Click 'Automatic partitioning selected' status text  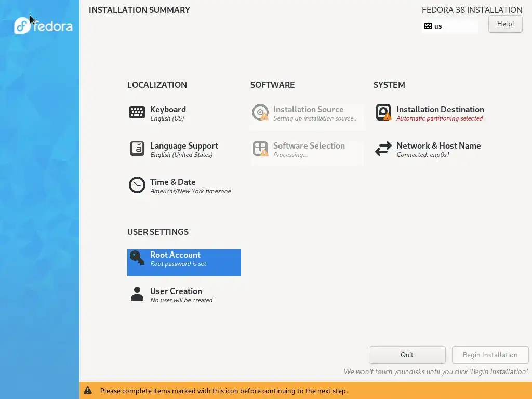440,118
